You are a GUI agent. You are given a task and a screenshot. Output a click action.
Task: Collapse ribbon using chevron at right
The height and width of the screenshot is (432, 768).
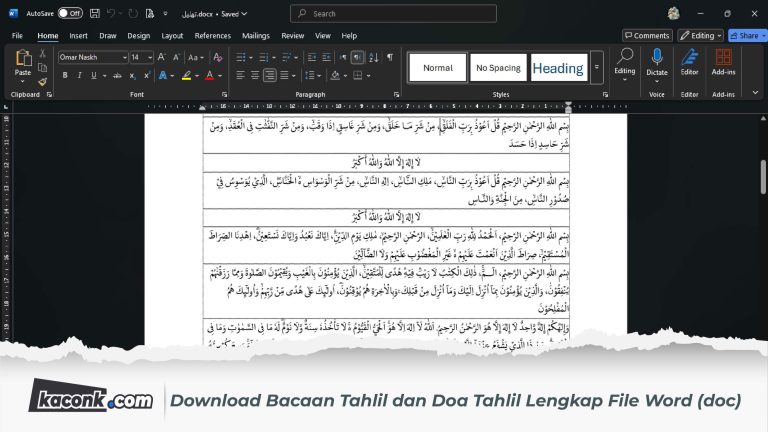(x=755, y=93)
